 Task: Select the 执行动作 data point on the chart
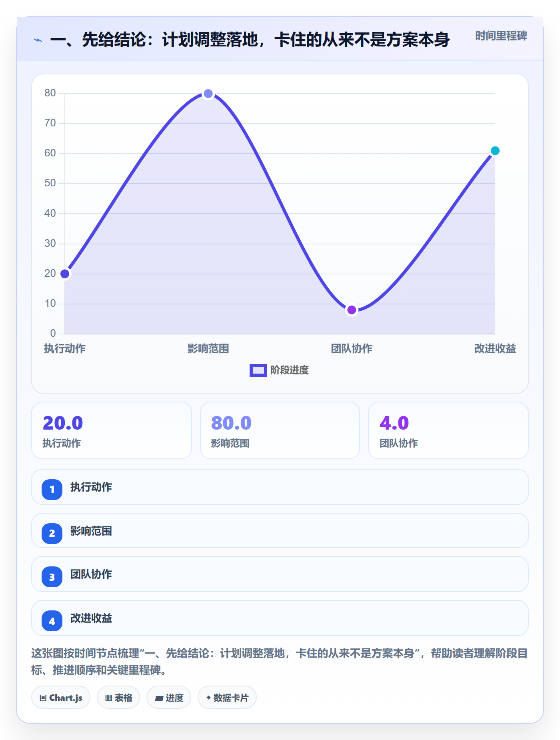tap(65, 274)
